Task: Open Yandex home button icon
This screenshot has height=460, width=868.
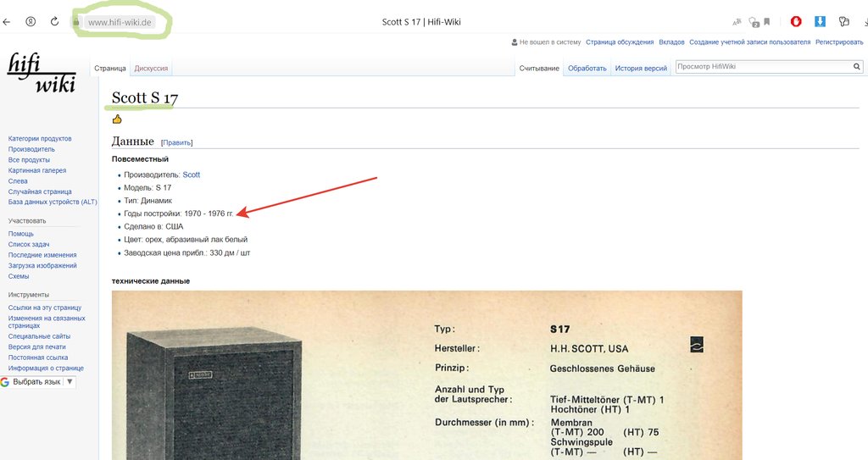Action: pyautogui.click(x=31, y=22)
